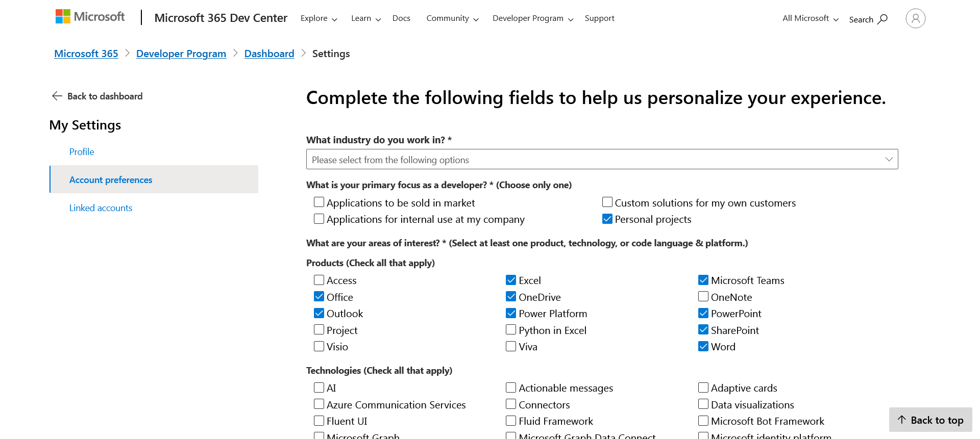980x439 pixels.
Task: Open the user account profile icon
Action: (915, 18)
